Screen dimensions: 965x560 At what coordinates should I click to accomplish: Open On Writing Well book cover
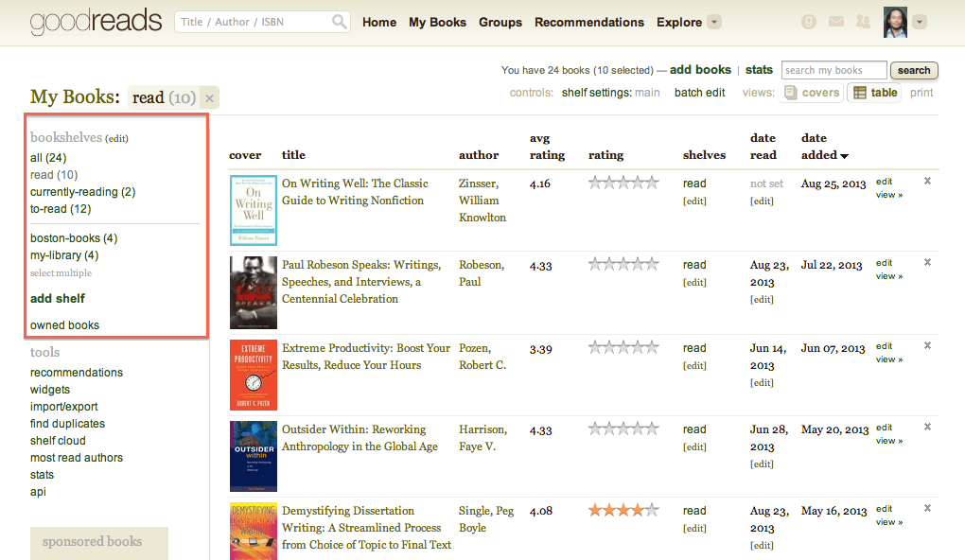(253, 210)
